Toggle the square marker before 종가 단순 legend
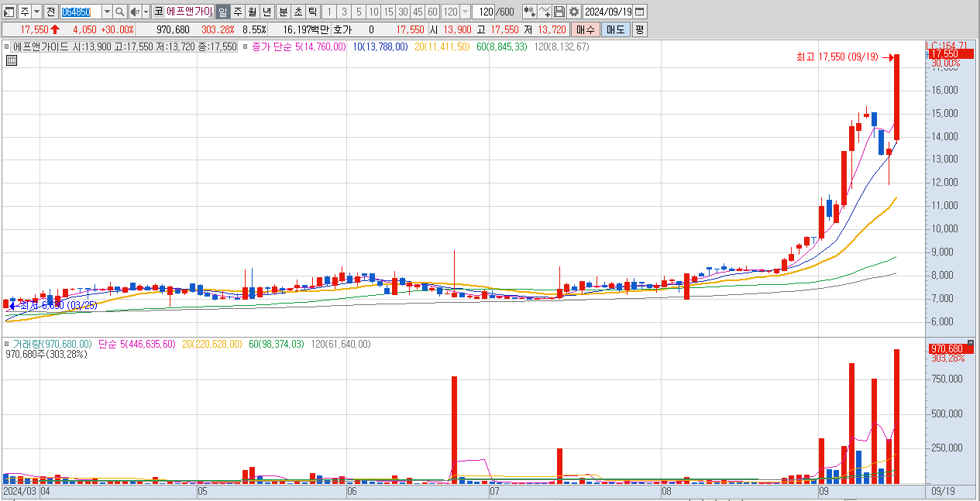 point(246,47)
